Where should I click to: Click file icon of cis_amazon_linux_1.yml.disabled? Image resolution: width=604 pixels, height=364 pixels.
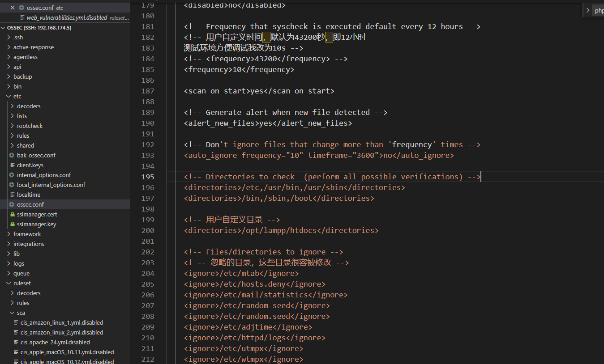click(16, 322)
